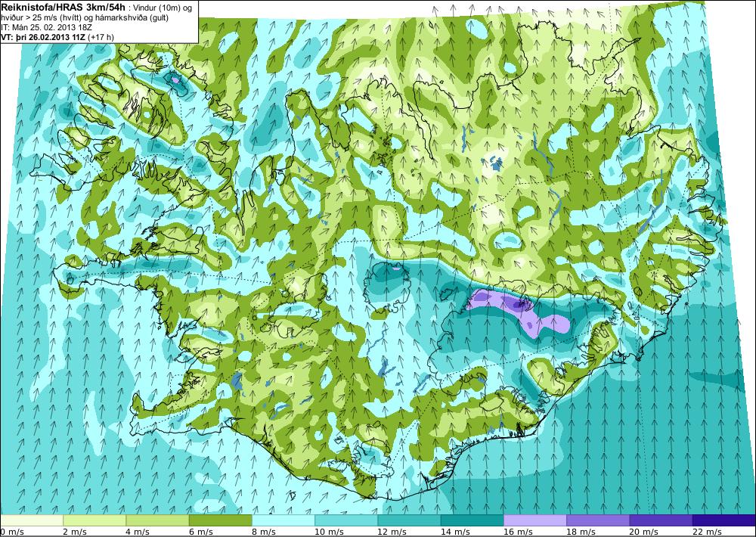Click the "IT: Mán 25. 02. 2013 18Z" line
The image size is (756, 537).
(x=45, y=27)
